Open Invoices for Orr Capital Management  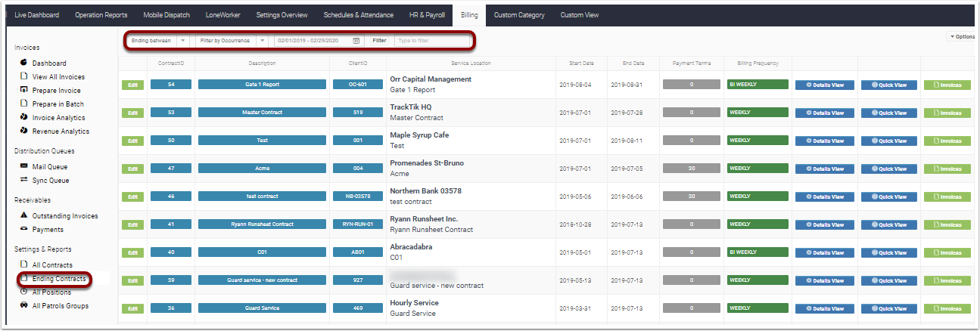click(947, 85)
